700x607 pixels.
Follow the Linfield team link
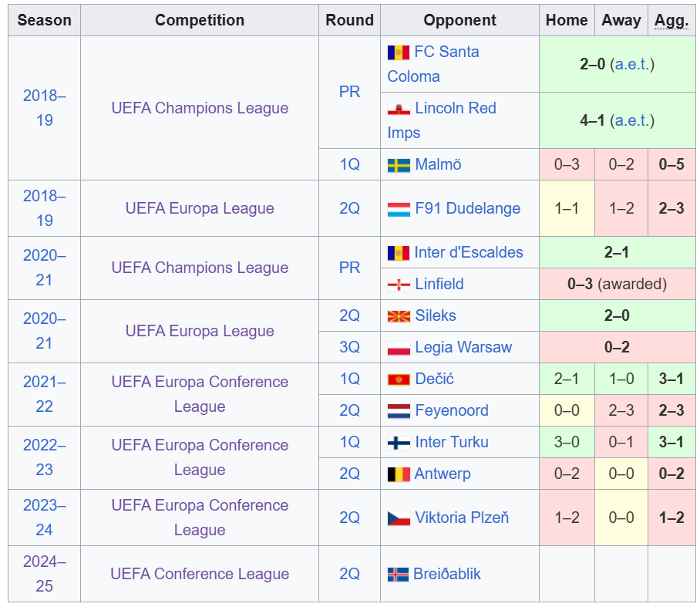tap(439, 284)
